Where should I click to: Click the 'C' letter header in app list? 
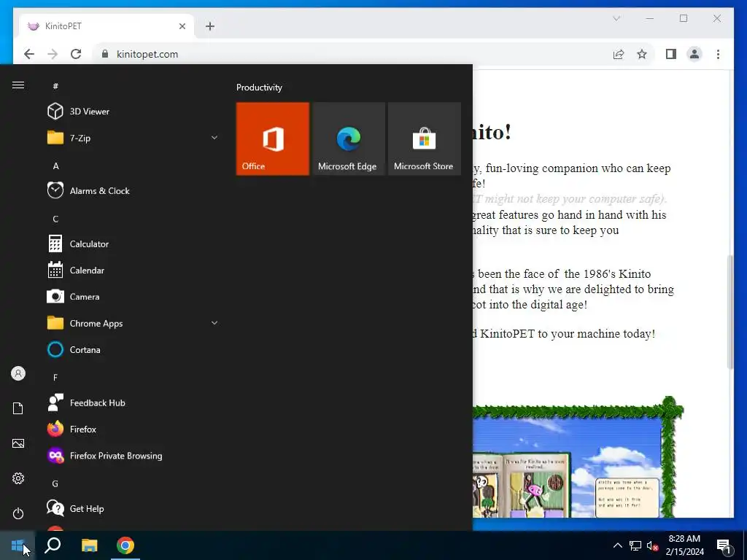[x=55, y=219]
